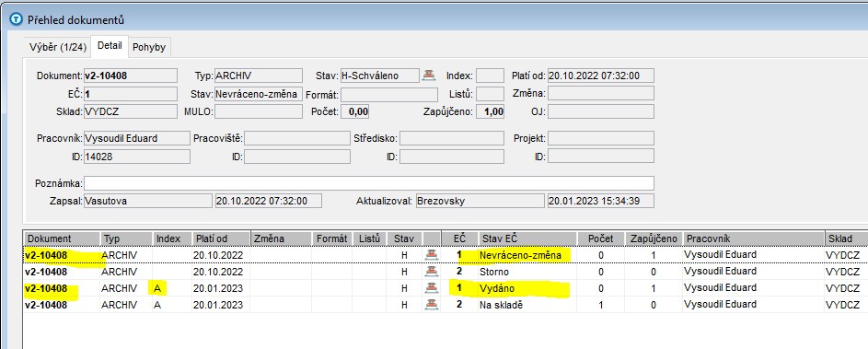Click the Sklad field showing VYDCZ
This screenshot has height=349, width=868.
pyautogui.click(x=130, y=111)
